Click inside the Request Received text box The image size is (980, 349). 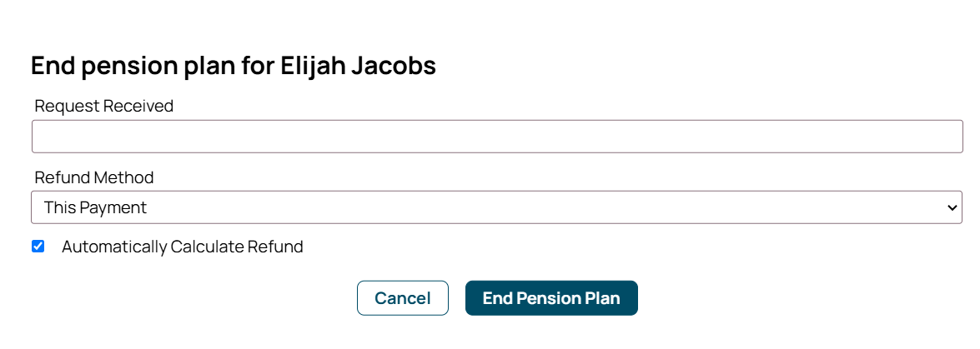497,137
